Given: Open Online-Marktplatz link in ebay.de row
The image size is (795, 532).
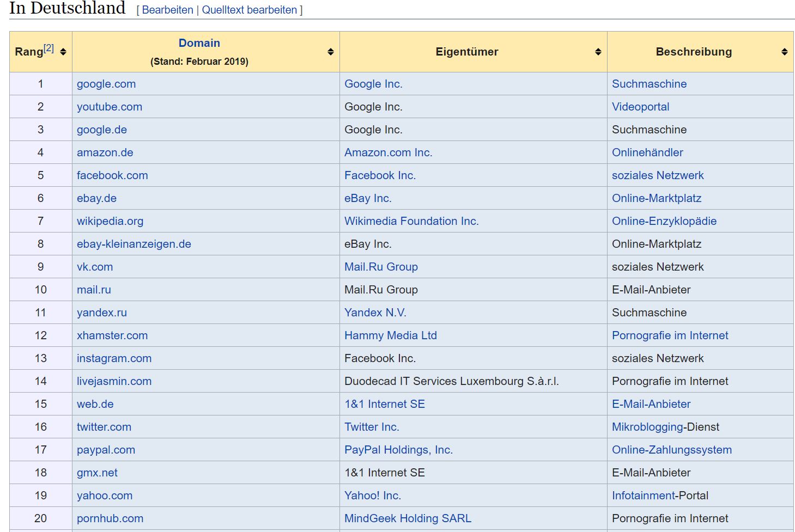Looking at the screenshot, I should (x=657, y=198).
